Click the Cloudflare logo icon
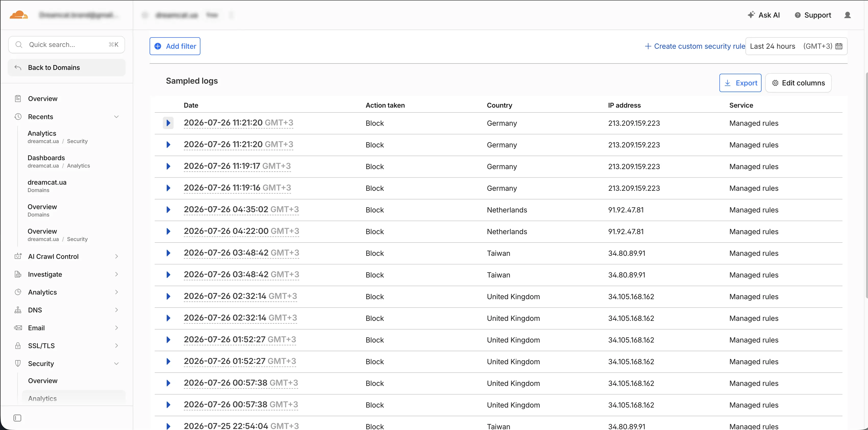 [19, 15]
